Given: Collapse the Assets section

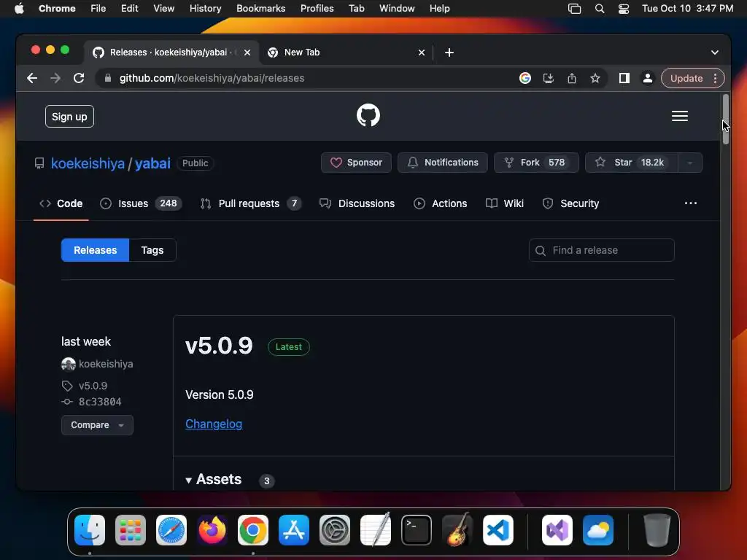Looking at the screenshot, I should [214, 480].
